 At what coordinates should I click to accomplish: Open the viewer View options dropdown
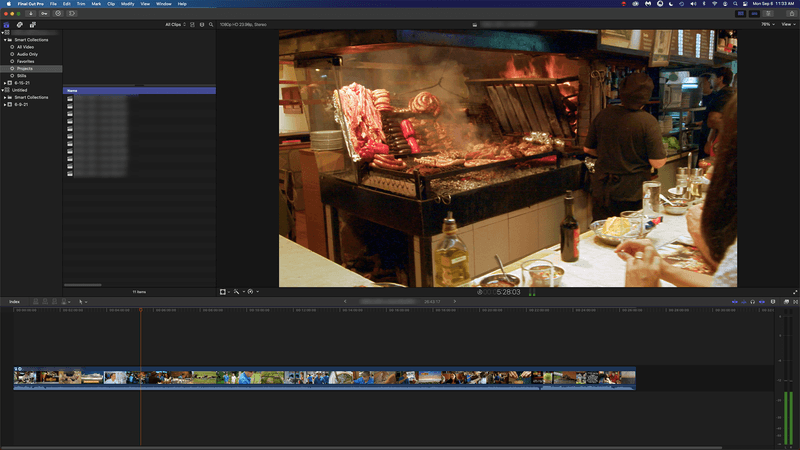click(788, 24)
